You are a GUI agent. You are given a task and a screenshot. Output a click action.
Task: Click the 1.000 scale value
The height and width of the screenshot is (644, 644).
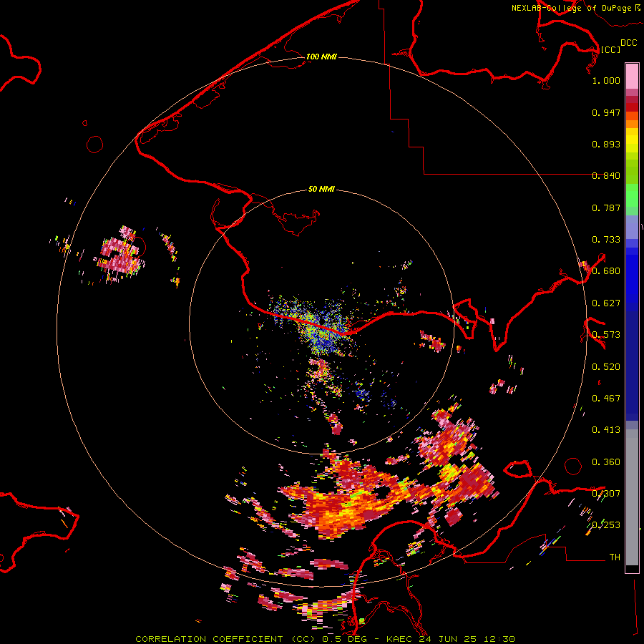pos(606,80)
